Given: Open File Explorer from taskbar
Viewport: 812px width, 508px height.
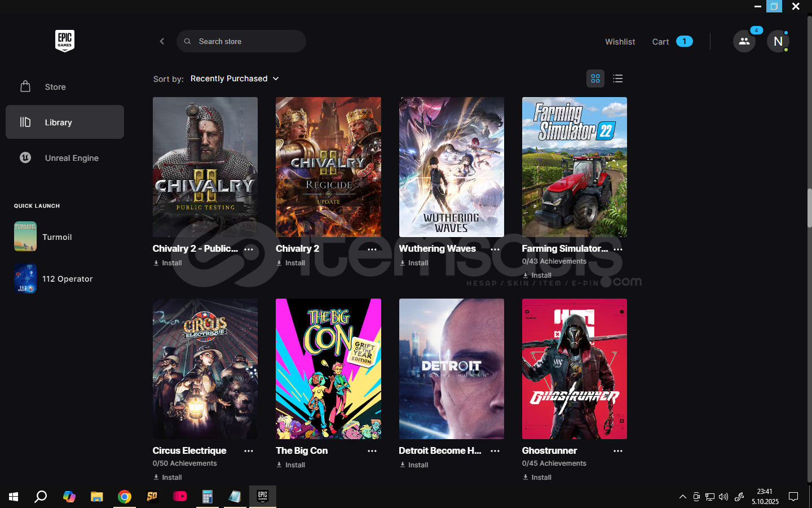Looking at the screenshot, I should tap(97, 497).
